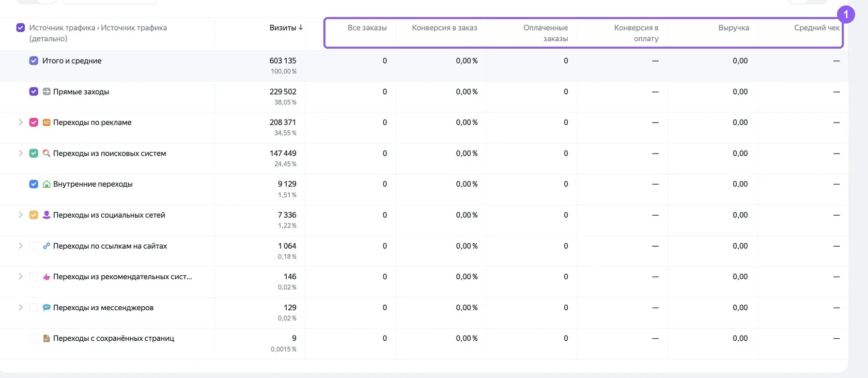
Task: Toggle the yellow checkbox for Переходы из социальных сетей
Action: [34, 215]
